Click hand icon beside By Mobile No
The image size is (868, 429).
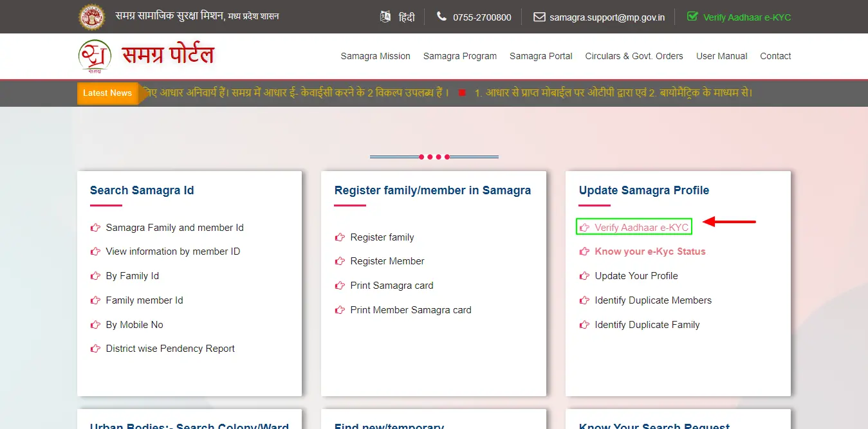(x=95, y=325)
